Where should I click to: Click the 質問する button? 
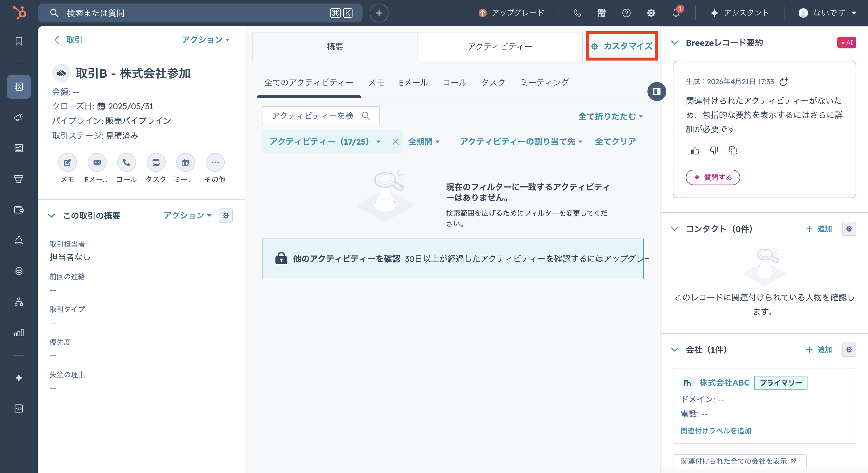click(713, 177)
